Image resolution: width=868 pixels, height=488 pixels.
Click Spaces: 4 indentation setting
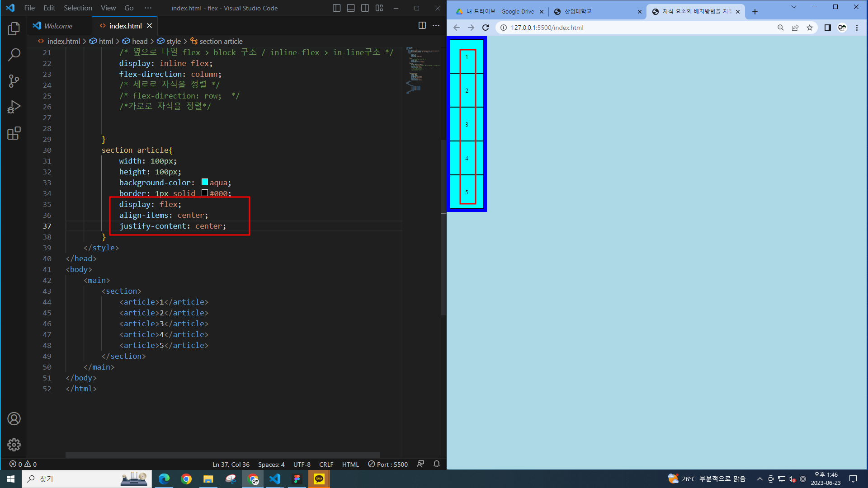[x=271, y=464]
